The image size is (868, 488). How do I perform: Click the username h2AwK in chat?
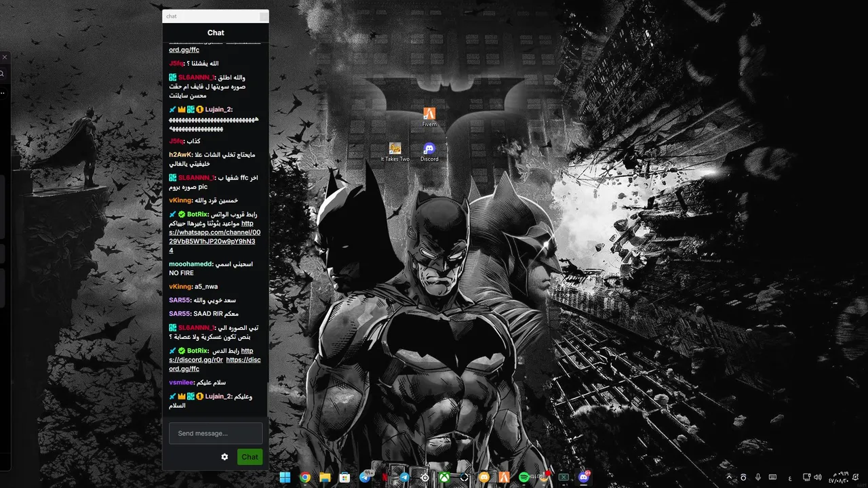(x=181, y=155)
